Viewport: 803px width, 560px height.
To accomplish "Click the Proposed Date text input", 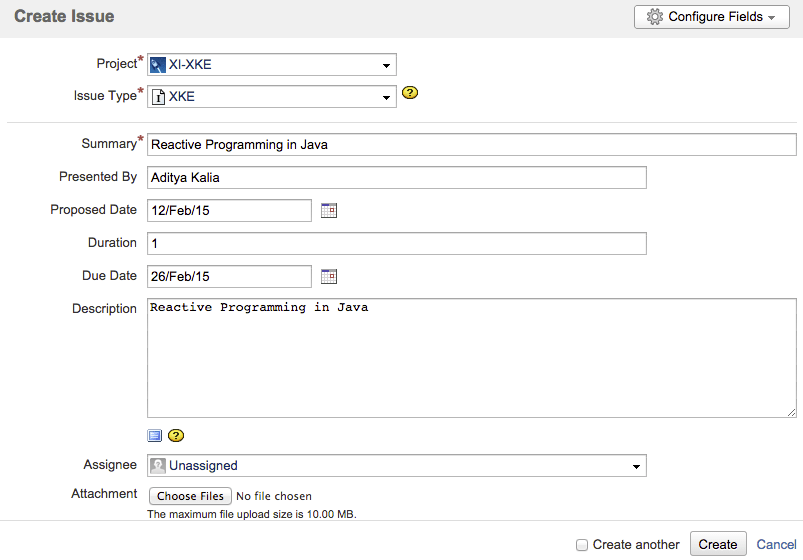I will [229, 210].
